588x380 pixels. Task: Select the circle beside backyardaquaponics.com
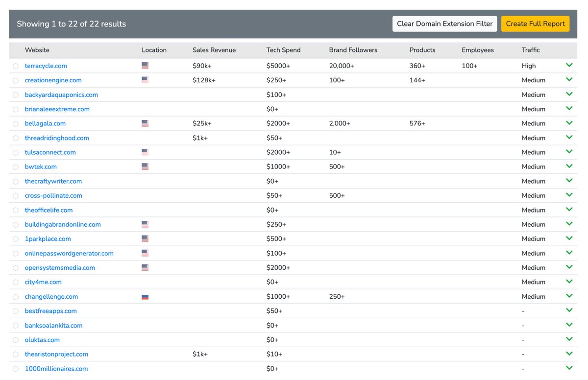pos(16,95)
